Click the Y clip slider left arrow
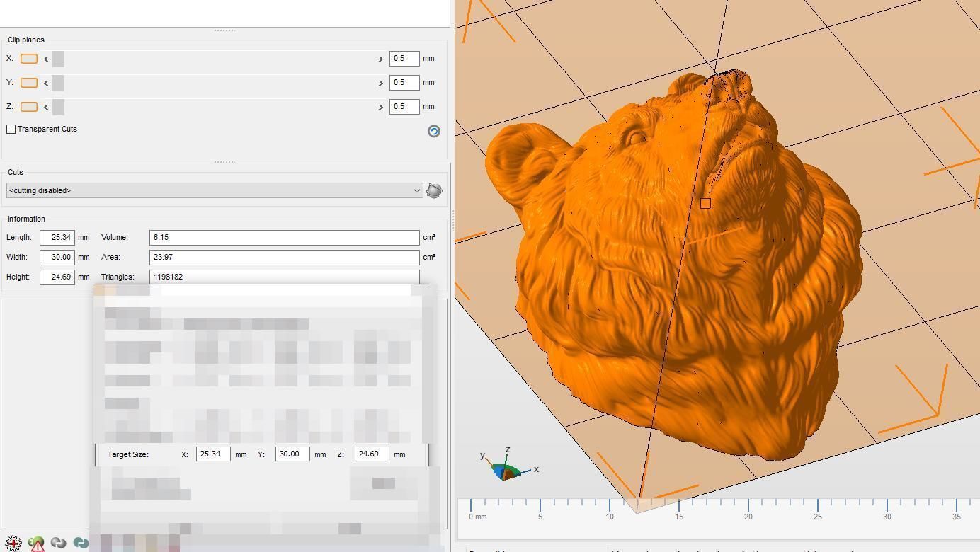 (x=46, y=83)
